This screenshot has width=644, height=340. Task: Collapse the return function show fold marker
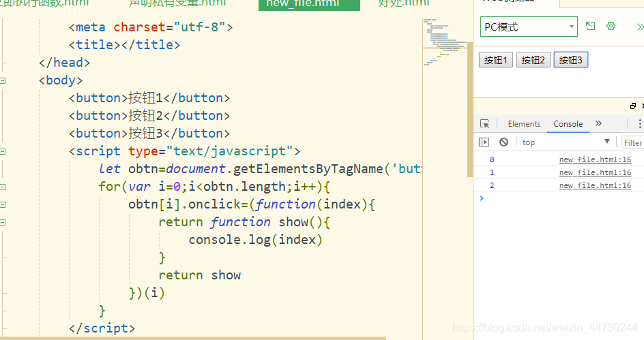[x=3, y=222]
